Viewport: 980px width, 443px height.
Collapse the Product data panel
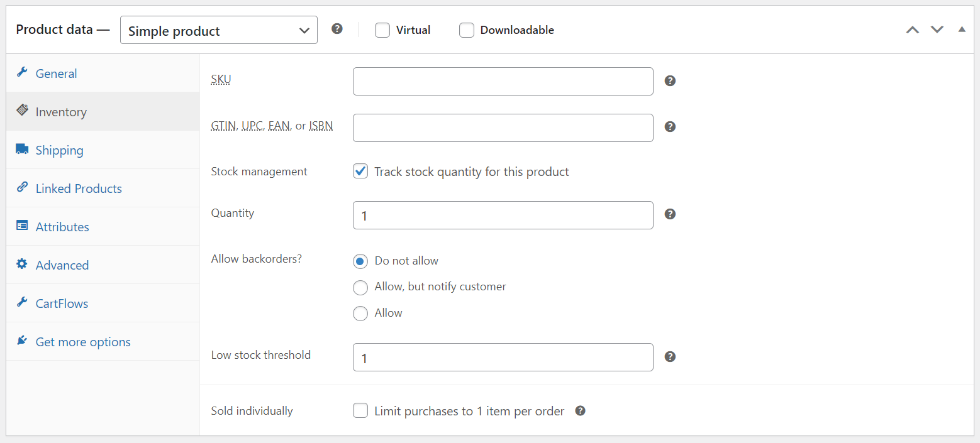click(961, 29)
